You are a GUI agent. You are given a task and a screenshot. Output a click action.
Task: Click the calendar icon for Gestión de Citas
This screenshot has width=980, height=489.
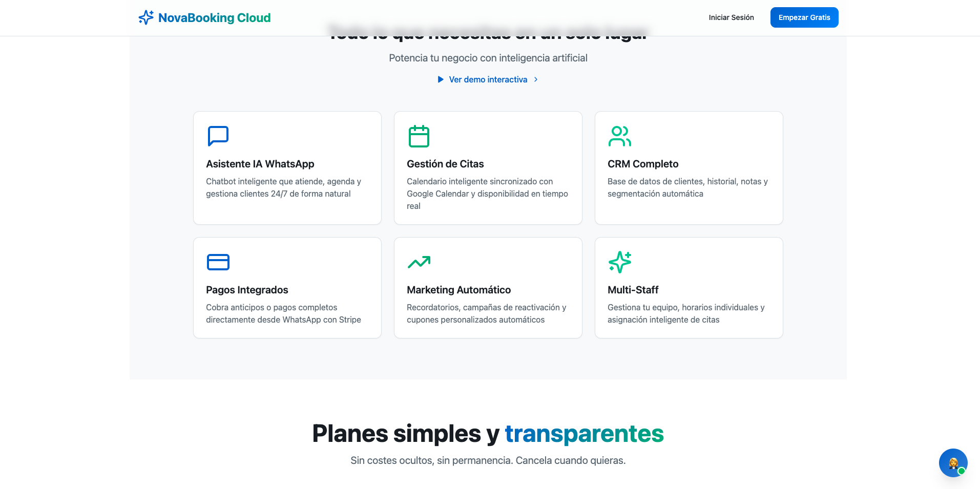coord(419,136)
